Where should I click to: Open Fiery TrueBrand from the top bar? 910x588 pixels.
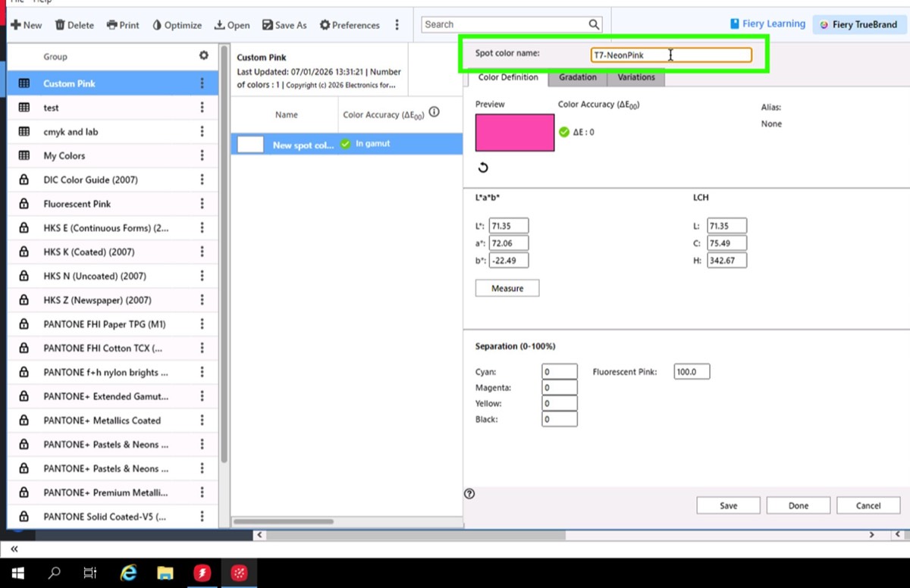pyautogui.click(x=858, y=24)
